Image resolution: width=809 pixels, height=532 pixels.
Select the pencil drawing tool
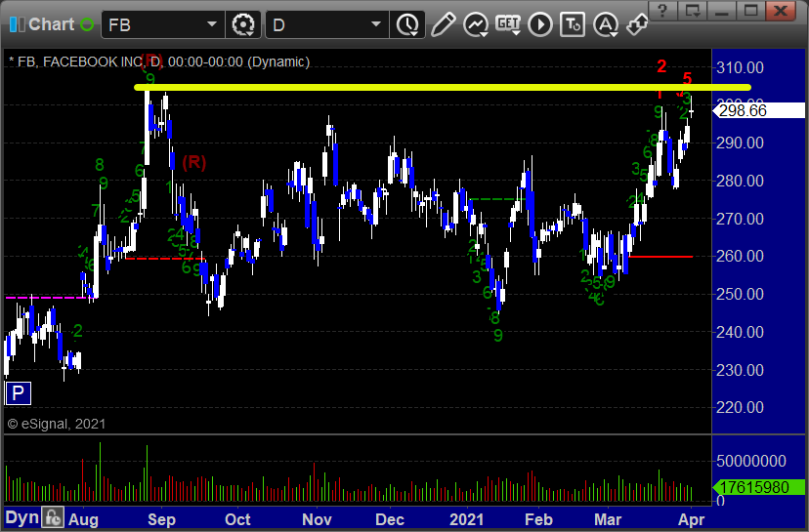[x=443, y=24]
